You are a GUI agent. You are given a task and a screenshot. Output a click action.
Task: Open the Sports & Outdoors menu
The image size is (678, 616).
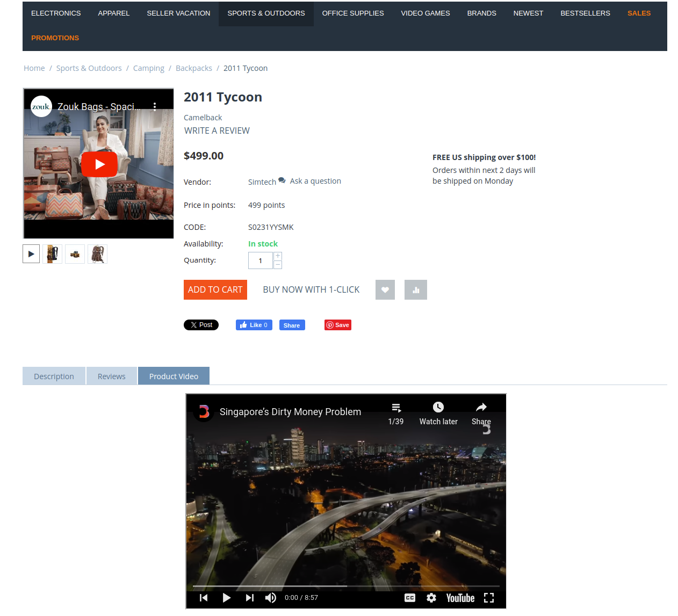266,13
